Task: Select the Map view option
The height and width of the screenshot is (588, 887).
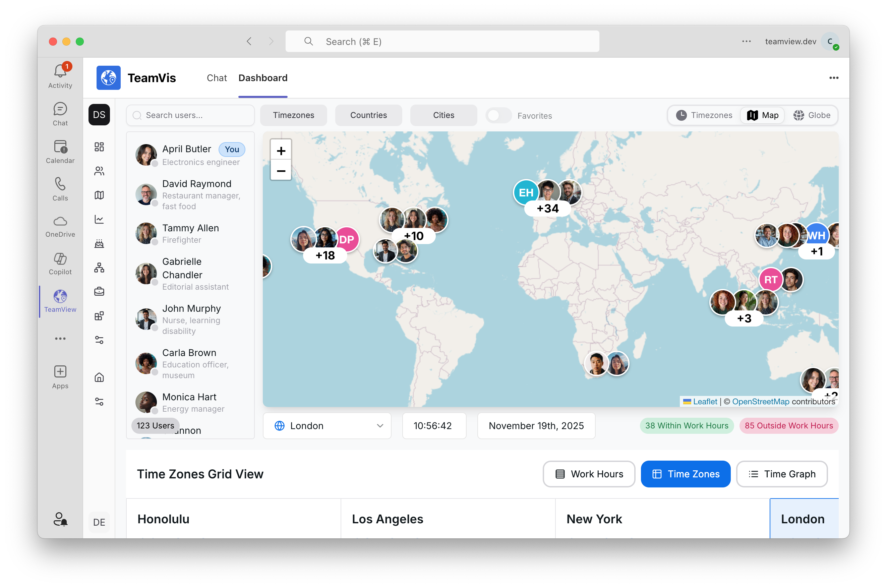Action: 762,115
